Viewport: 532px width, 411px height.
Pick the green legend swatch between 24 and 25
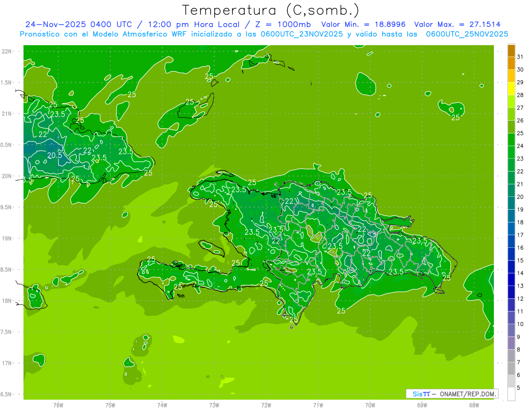(x=511, y=139)
